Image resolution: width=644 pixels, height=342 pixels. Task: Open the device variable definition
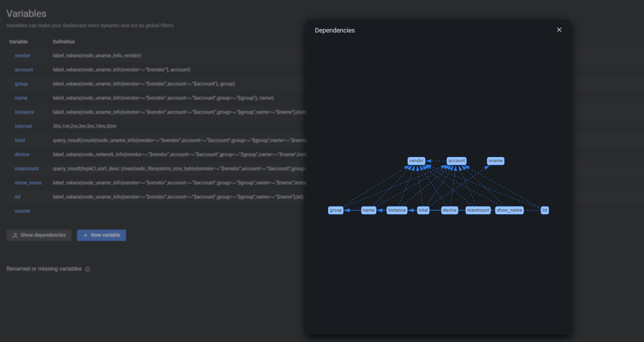click(x=22, y=154)
